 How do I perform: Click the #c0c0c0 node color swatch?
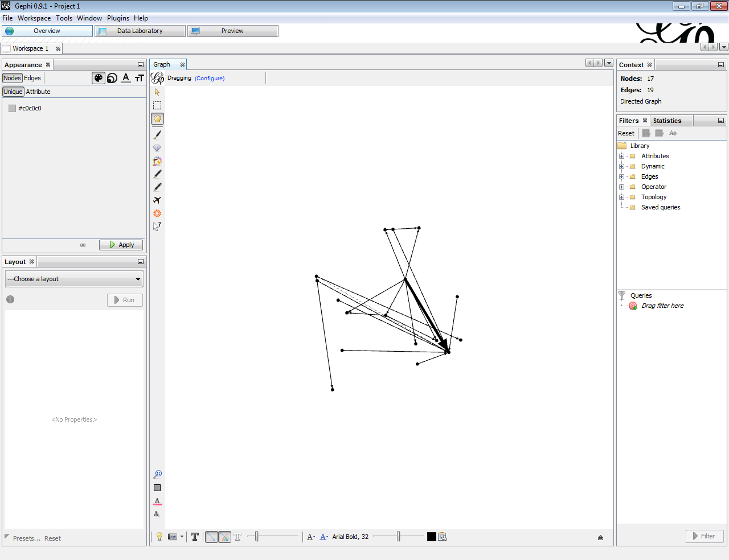click(x=12, y=108)
